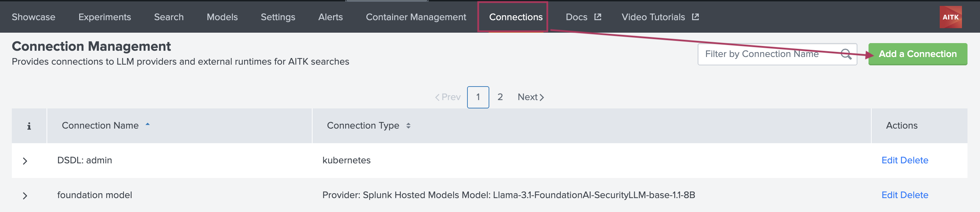Click the Splunk Hosted Models type cell
This screenshot has height=212, width=980.
tap(508, 195)
